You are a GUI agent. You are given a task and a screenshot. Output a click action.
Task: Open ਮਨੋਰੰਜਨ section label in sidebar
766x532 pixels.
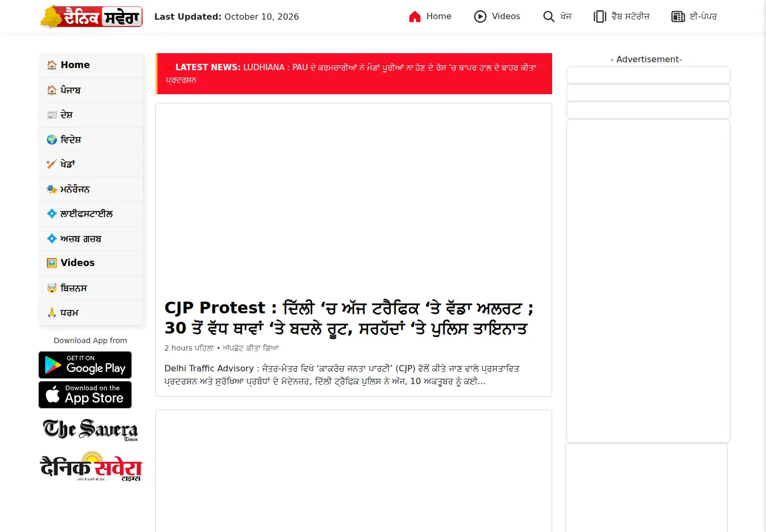tap(75, 189)
